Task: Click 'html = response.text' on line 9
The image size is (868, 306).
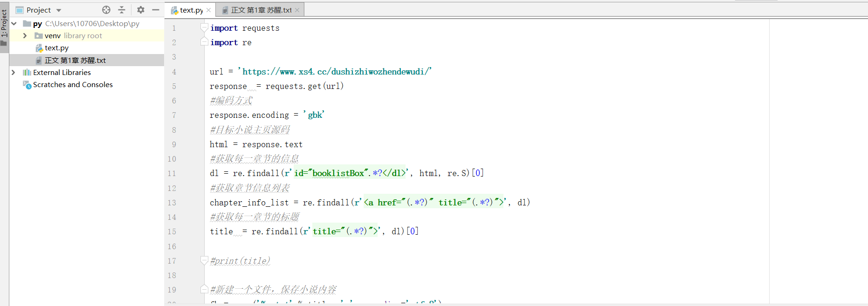Action: [x=256, y=144]
